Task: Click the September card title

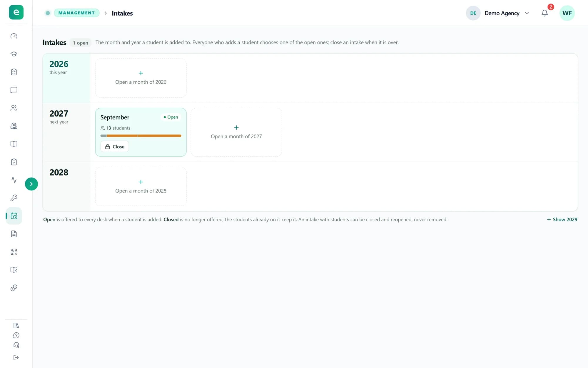Action: [x=115, y=117]
